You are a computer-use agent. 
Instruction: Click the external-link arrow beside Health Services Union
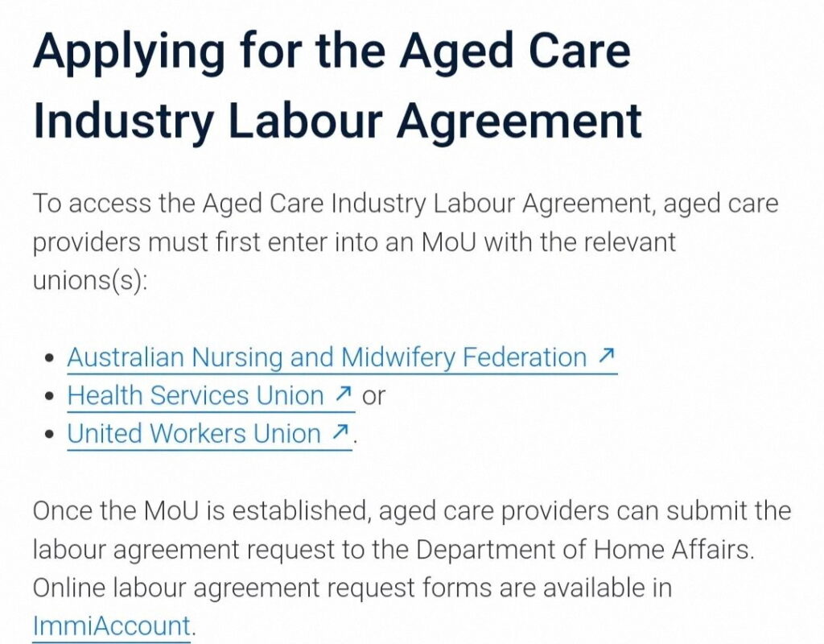click(343, 394)
